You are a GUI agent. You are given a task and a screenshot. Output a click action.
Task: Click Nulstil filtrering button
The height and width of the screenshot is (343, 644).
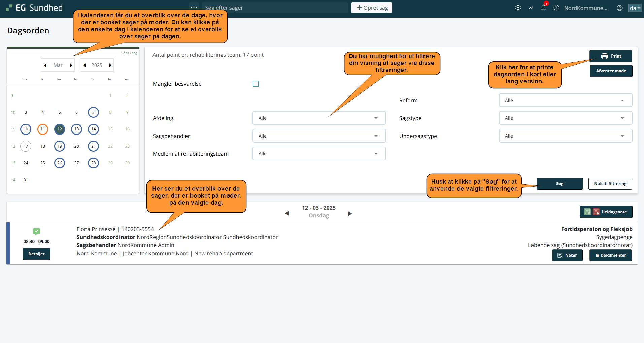coord(610,184)
